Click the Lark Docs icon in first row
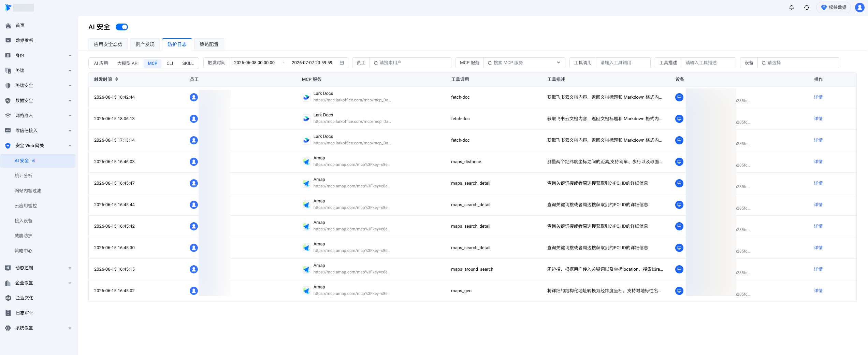The height and width of the screenshot is (355, 868). tap(306, 97)
